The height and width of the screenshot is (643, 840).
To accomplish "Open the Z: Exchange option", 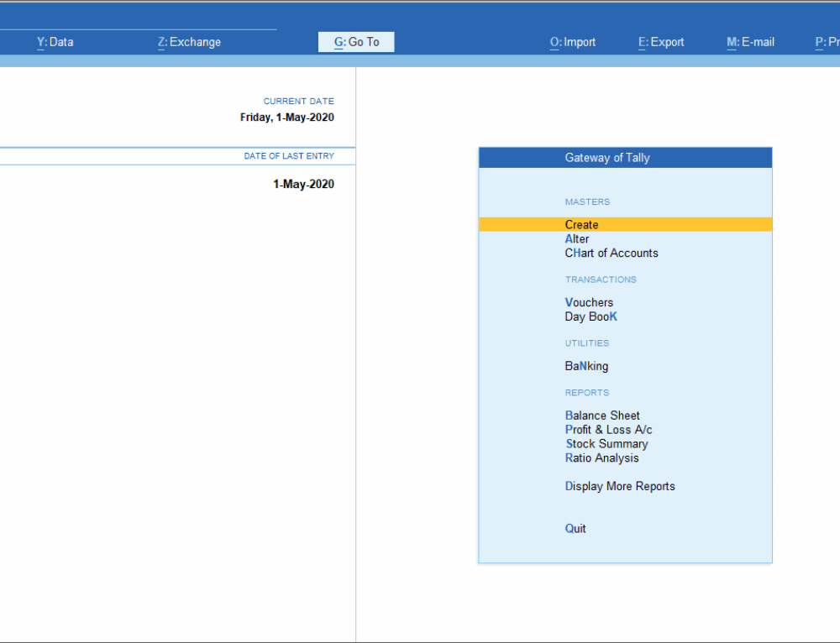I will point(189,41).
